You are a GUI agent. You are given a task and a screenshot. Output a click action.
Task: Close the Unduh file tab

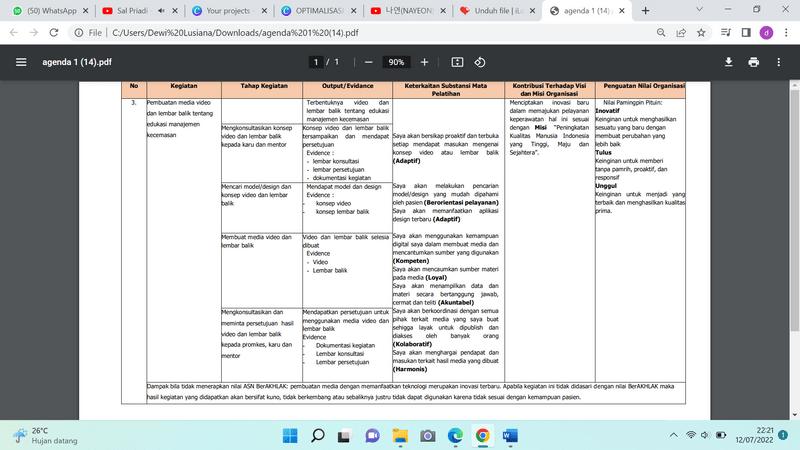(532, 11)
